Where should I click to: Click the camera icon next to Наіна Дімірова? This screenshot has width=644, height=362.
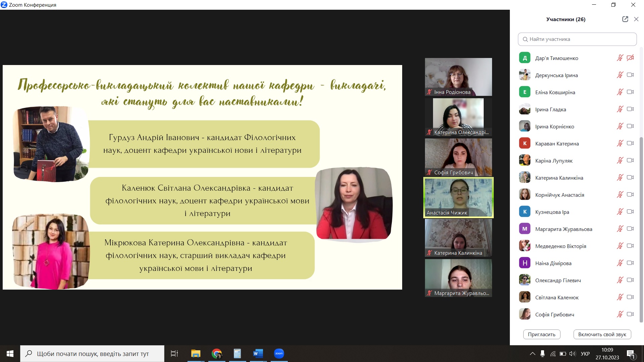click(x=630, y=263)
